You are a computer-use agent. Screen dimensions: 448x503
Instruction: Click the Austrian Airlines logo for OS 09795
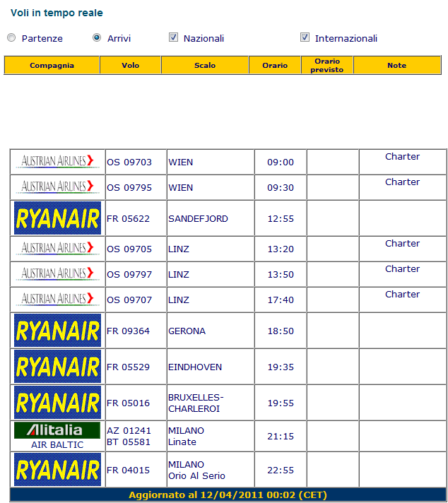click(x=57, y=187)
